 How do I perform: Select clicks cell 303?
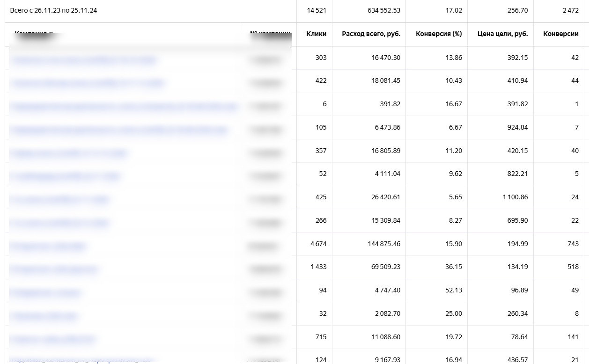[x=321, y=58]
